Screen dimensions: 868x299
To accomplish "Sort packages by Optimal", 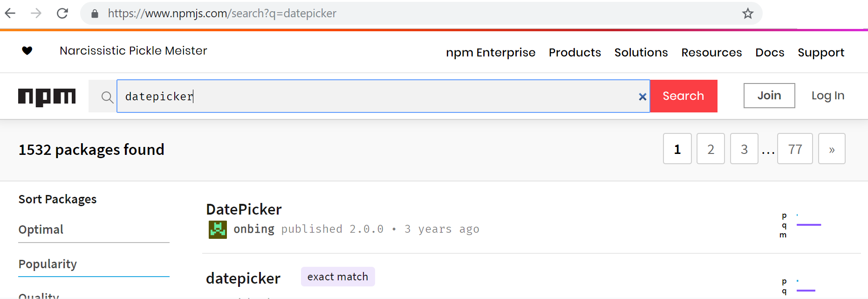I will tap(41, 229).
